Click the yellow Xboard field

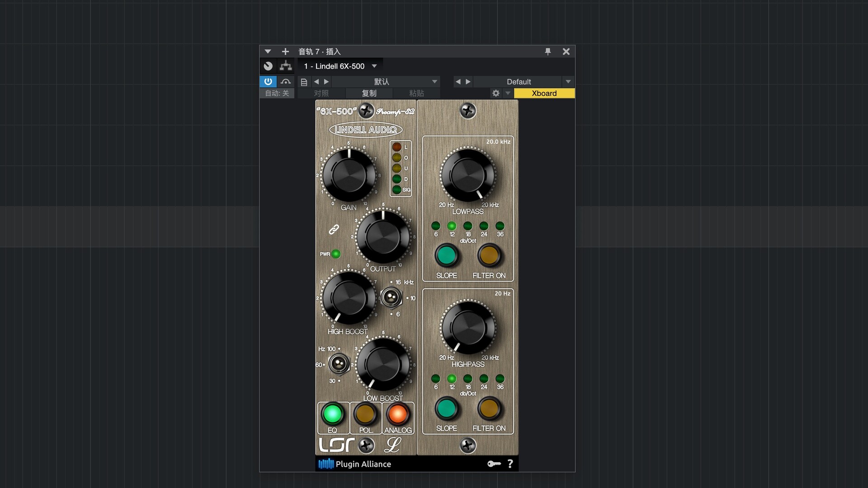[544, 93]
